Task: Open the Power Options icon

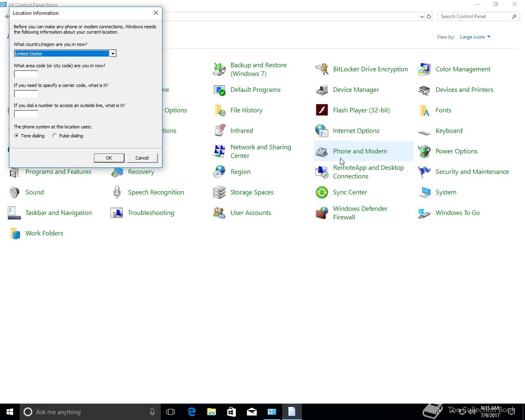Action: [x=425, y=151]
